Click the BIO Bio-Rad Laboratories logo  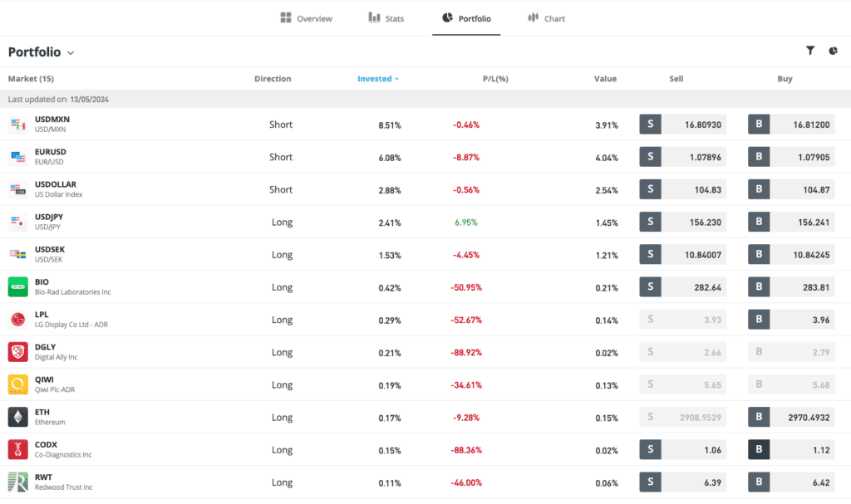[x=17, y=287]
